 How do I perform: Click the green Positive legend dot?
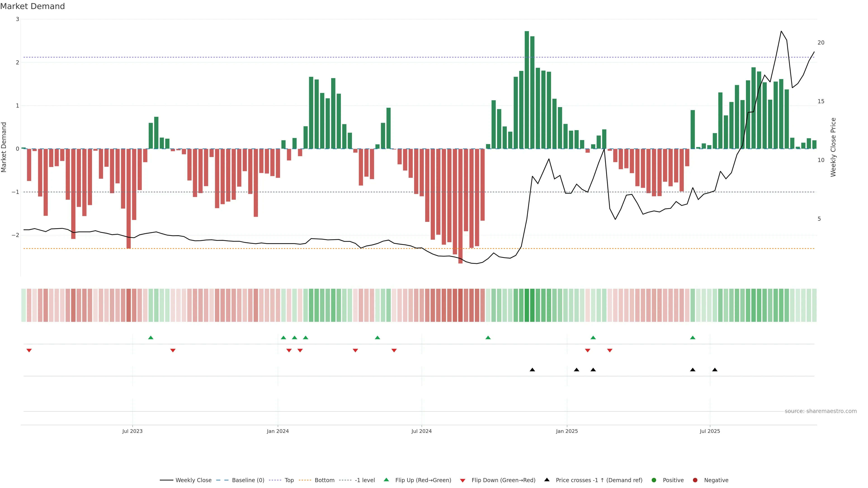(654, 480)
